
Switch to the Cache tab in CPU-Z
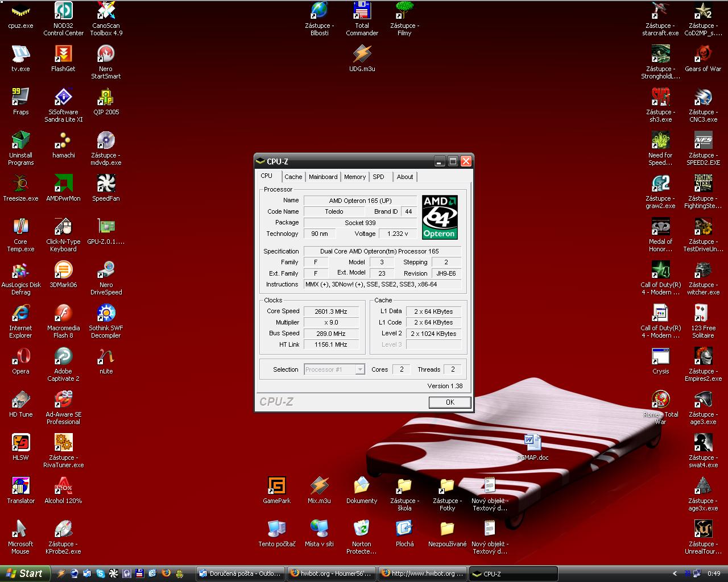[293, 177]
